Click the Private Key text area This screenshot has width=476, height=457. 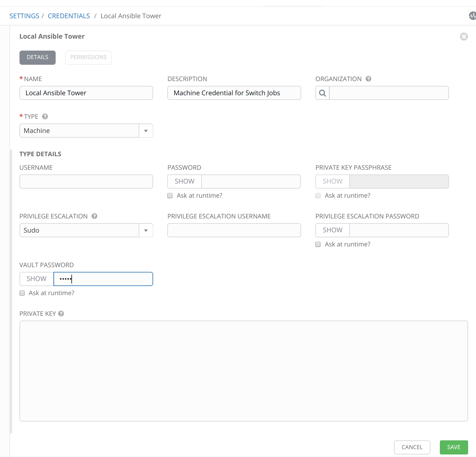pos(244,371)
